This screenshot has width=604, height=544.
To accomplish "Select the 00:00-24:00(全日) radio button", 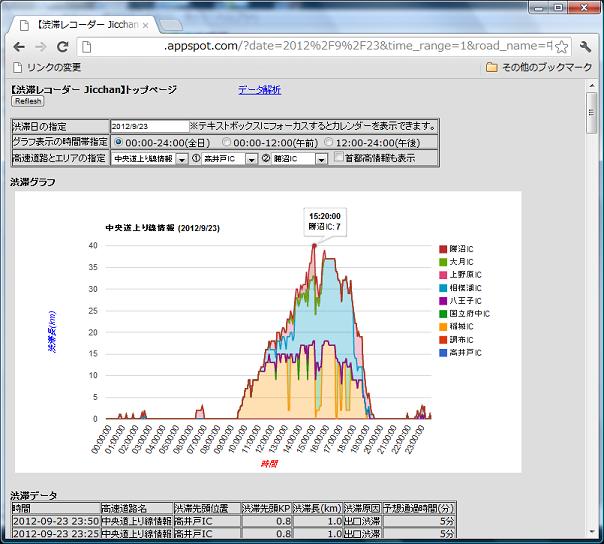I will (118, 142).
